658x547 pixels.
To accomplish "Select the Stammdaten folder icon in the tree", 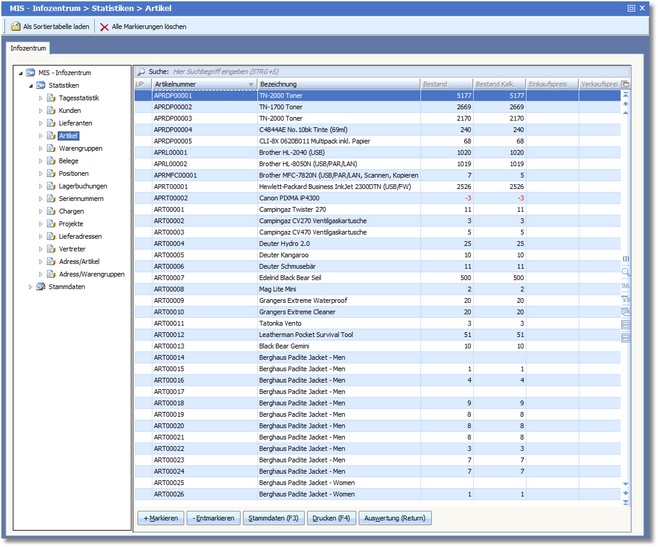I will click(41, 287).
